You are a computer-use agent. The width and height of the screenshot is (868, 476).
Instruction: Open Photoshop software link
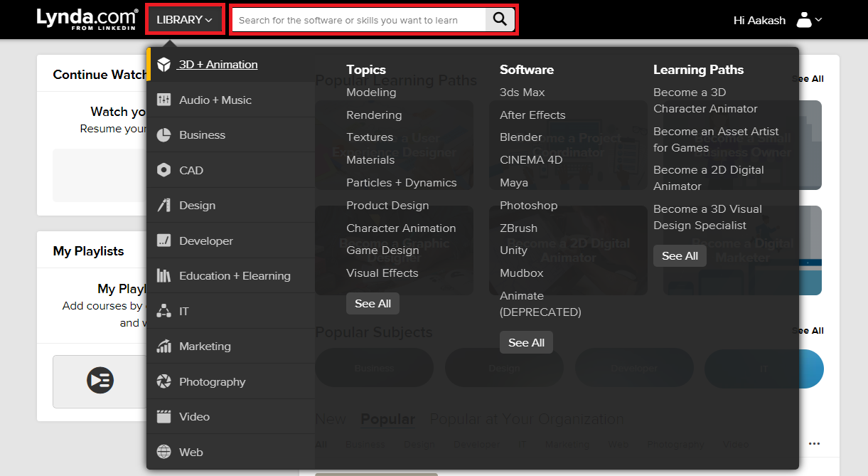529,206
